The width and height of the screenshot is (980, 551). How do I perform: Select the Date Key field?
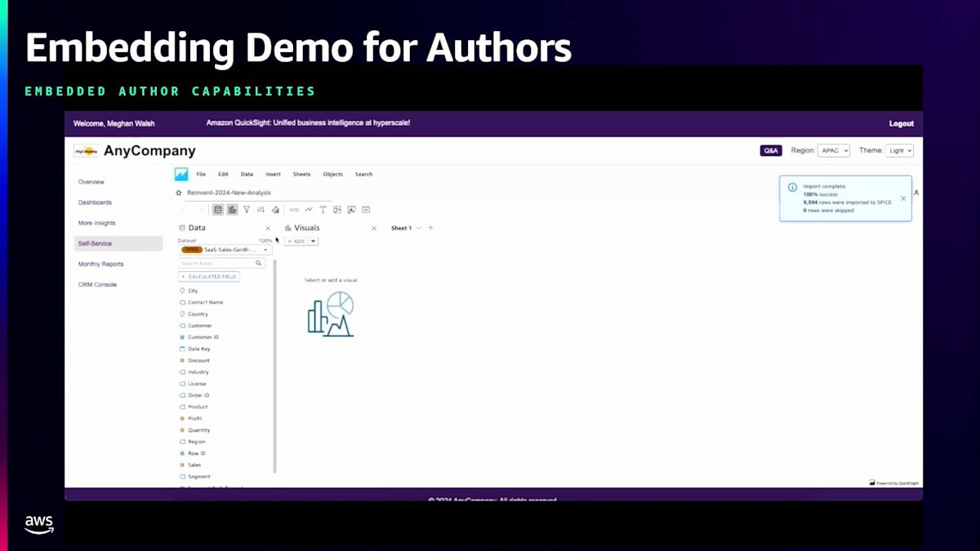coord(198,349)
